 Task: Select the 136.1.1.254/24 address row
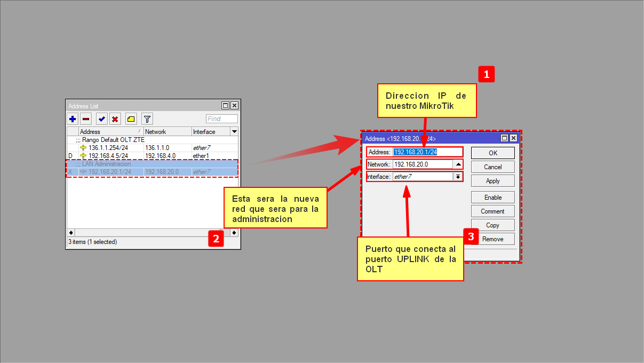click(x=108, y=147)
